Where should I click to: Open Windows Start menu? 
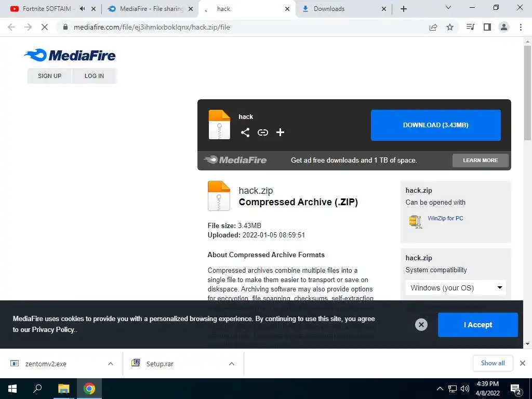click(12, 389)
